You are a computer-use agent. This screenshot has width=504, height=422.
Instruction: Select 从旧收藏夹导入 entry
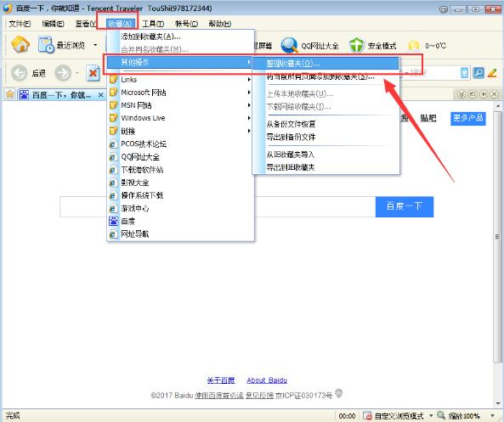pos(326,155)
